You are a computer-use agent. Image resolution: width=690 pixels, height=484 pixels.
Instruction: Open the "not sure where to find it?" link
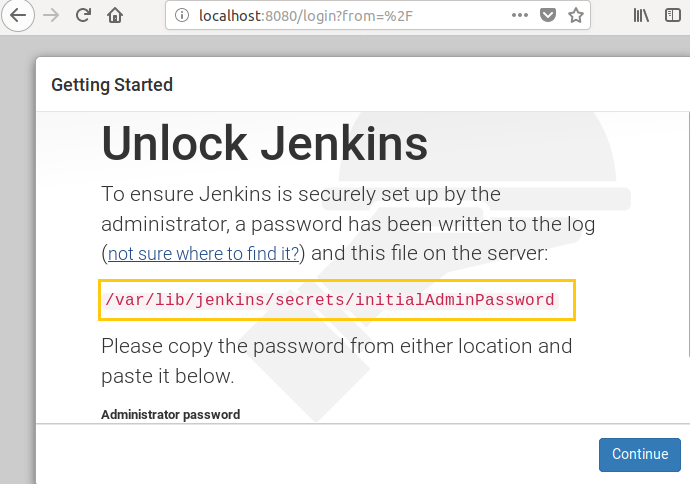click(x=204, y=254)
